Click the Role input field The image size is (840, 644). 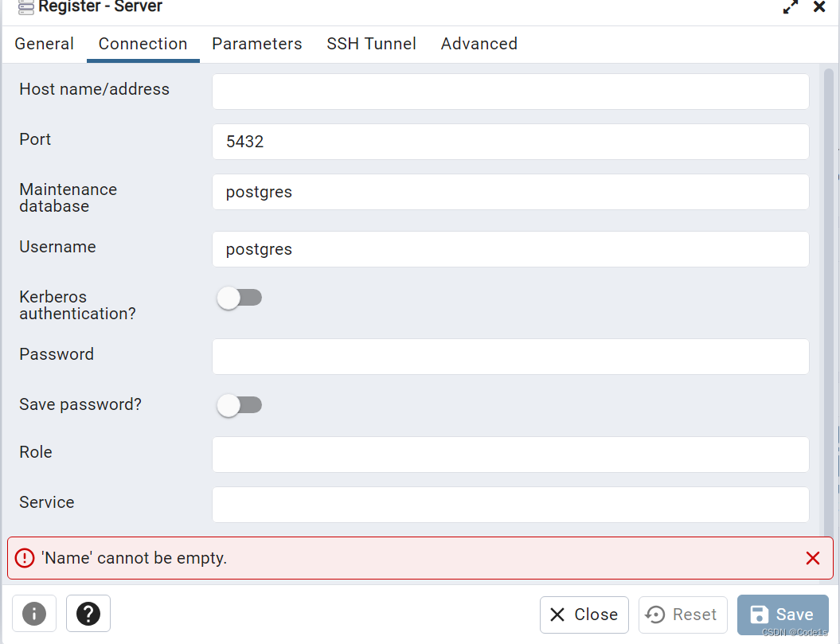coord(510,455)
